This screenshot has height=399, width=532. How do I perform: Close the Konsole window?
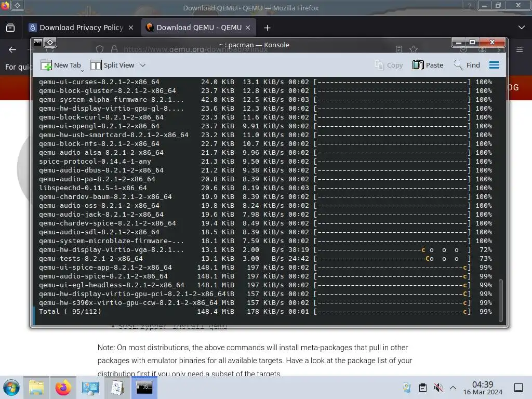(493, 43)
